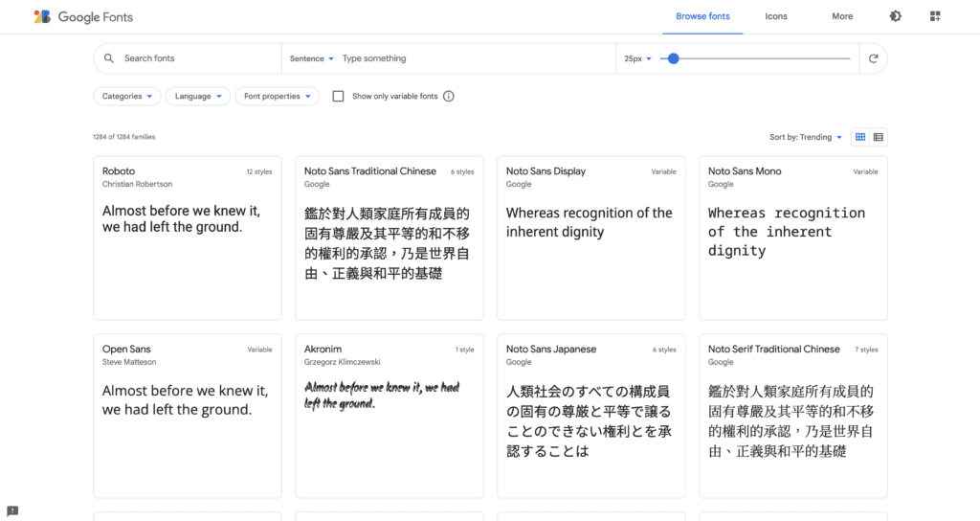Viewport: 980px width, 521px height.
Task: Open the More tab
Action: [x=842, y=16]
